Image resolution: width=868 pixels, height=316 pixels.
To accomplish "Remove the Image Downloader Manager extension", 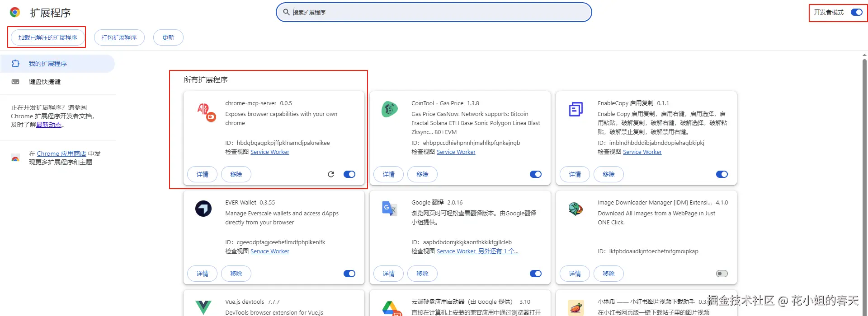I will [609, 274].
